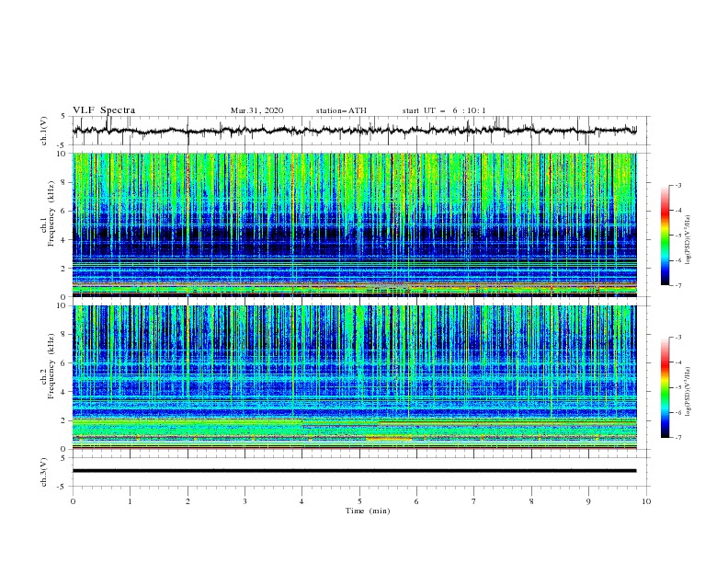Viewport: 728px width, 563px height.
Task: Click the time axis tick label '5'
Action: (359, 501)
